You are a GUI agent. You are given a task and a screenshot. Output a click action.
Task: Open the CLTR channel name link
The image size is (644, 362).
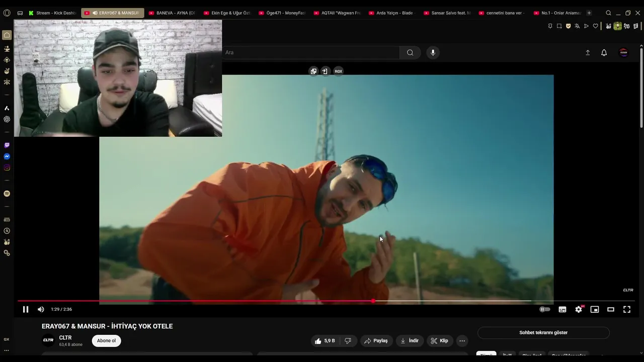[x=65, y=338]
